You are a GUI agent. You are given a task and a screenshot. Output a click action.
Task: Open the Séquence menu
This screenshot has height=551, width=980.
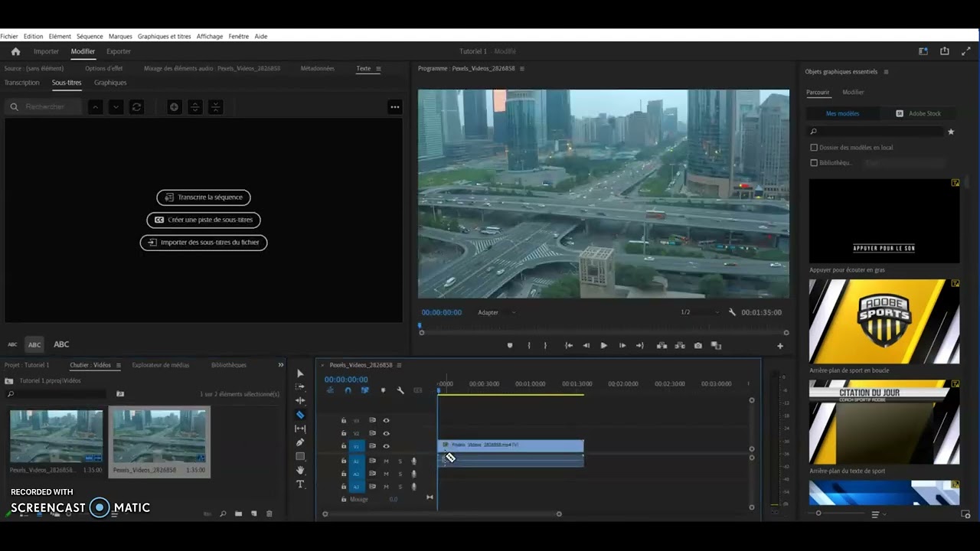pos(90,36)
